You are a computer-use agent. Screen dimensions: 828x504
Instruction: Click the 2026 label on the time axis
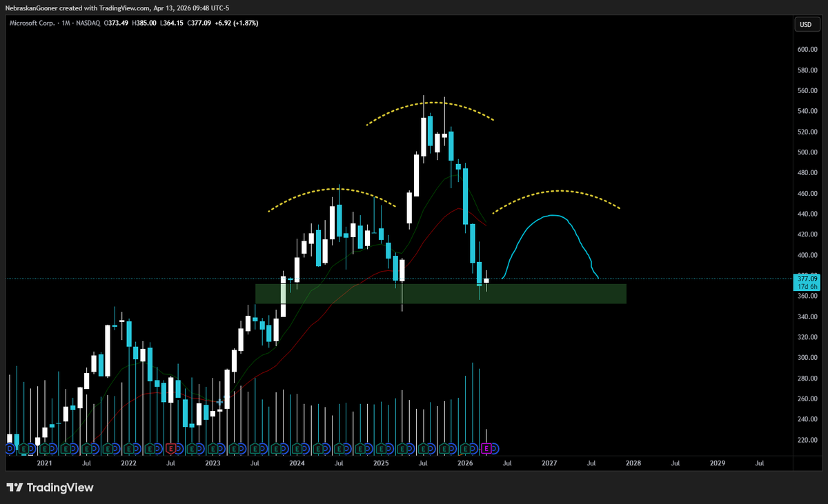coord(465,463)
